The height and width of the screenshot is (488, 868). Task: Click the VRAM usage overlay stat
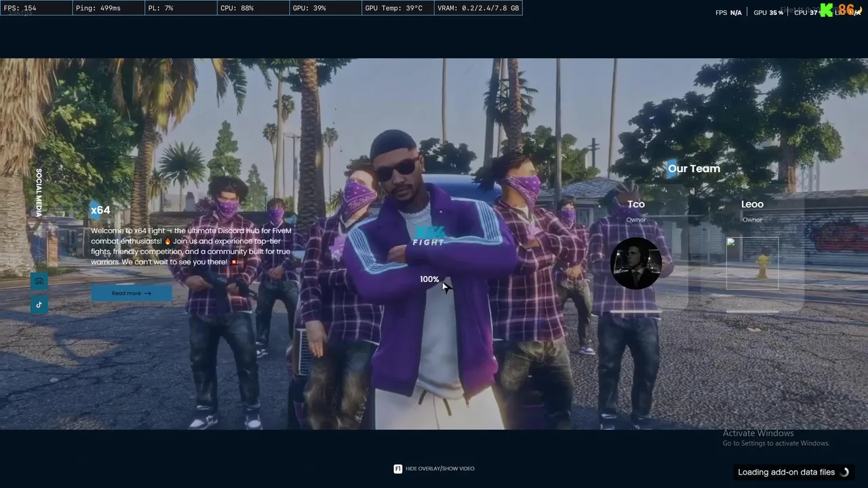[x=478, y=8]
